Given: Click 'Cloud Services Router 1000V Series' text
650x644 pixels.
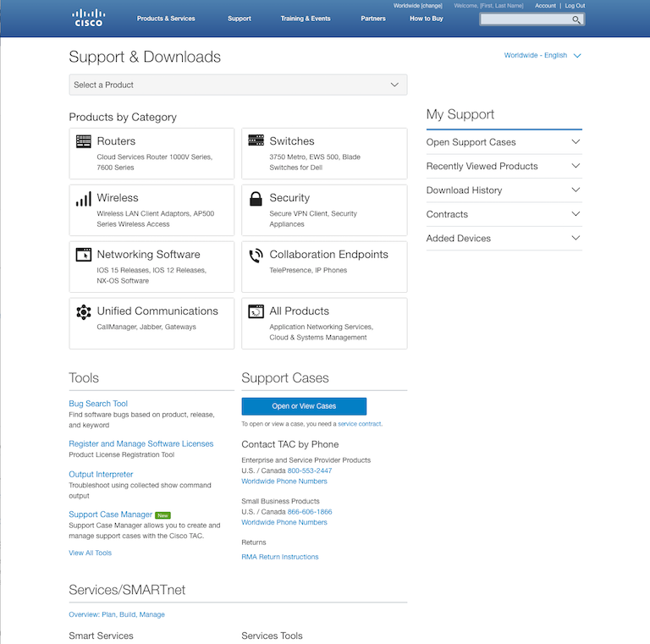Looking at the screenshot, I should [x=154, y=157].
